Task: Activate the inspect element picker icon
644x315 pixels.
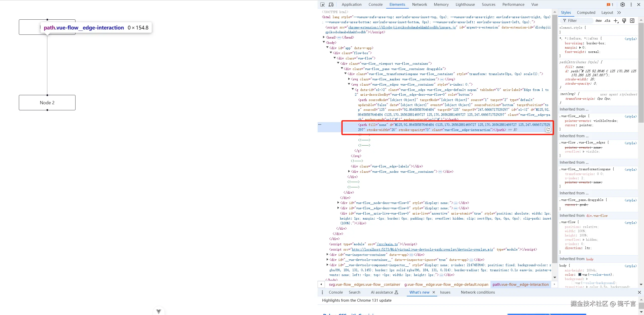Action: pyautogui.click(x=322, y=5)
